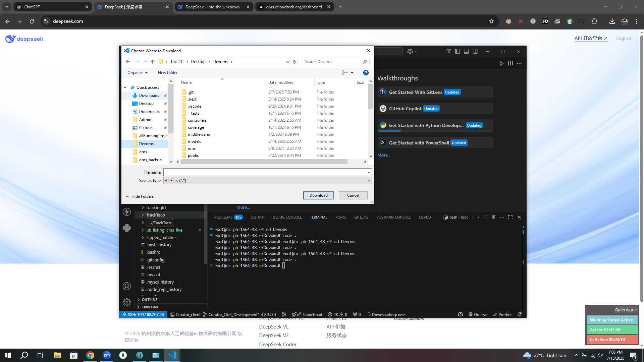This screenshot has height=362, width=644.
Task: Click the Search Devoms field
Action: pos(332,62)
